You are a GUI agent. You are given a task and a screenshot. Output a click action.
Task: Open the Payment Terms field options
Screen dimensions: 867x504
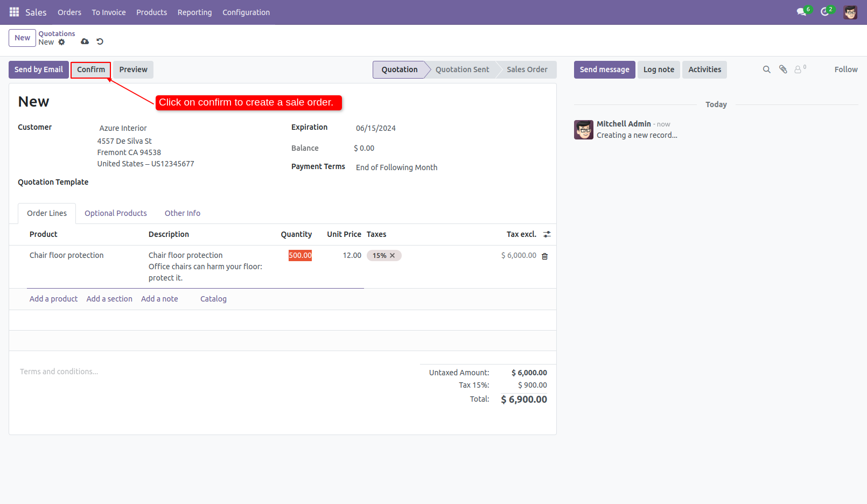pos(396,167)
